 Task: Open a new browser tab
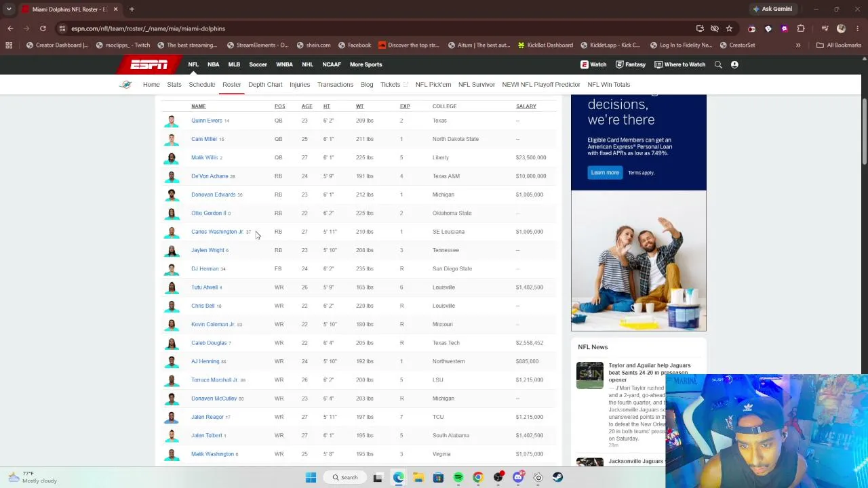tap(132, 9)
